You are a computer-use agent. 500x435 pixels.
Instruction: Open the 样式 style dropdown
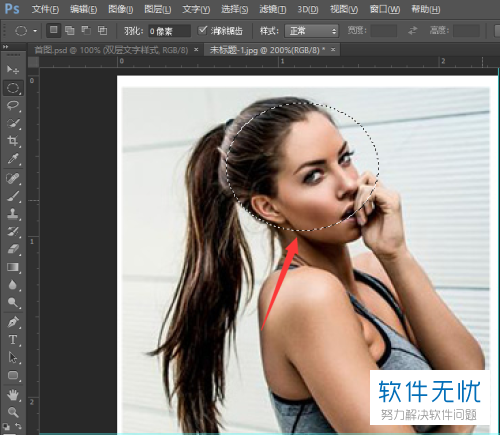click(311, 31)
